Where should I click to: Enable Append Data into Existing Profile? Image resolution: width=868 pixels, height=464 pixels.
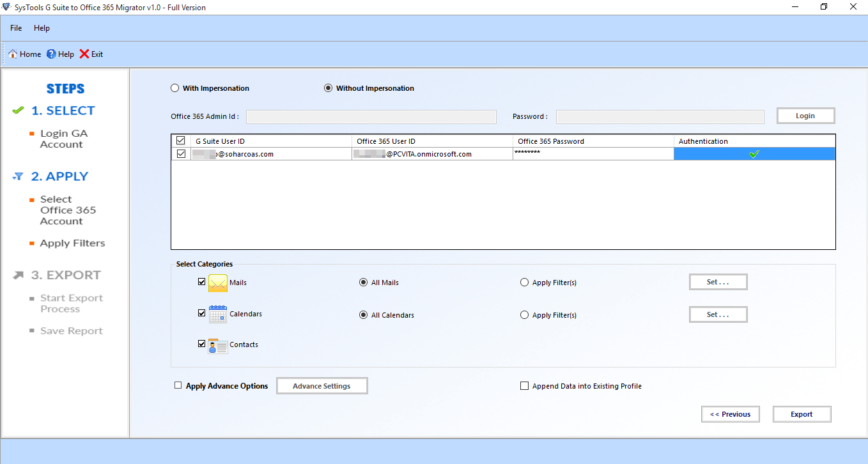[525, 386]
